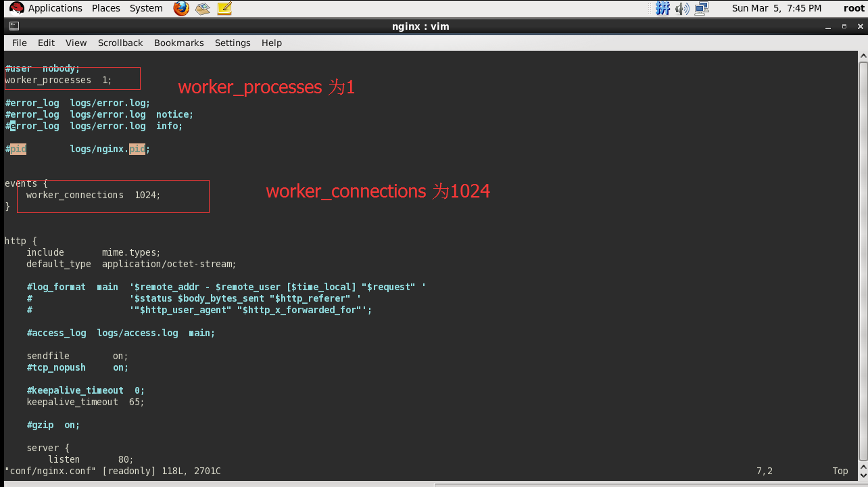Click the 'keepalive_timeout 65;' line
Image resolution: width=868 pixels, height=487 pixels.
[x=86, y=402]
